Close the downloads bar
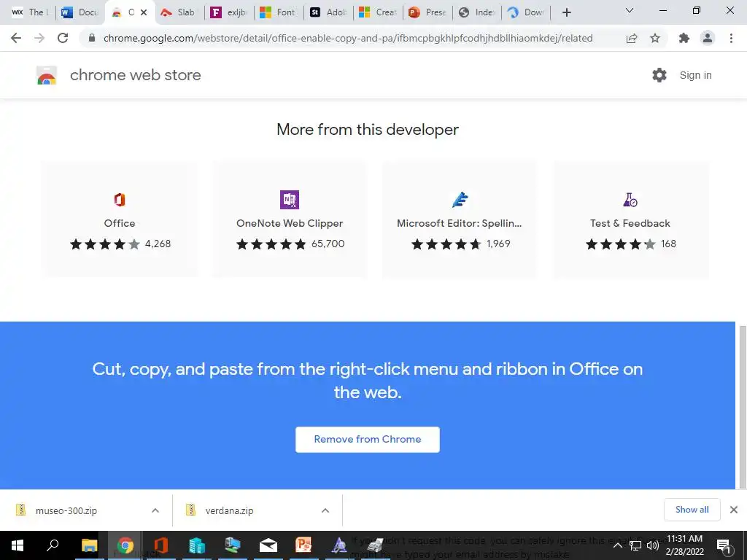Viewport: 747px width, 560px height. click(734, 510)
